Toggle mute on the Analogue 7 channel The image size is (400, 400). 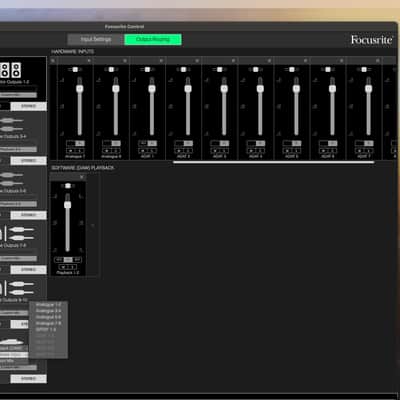click(x=71, y=151)
